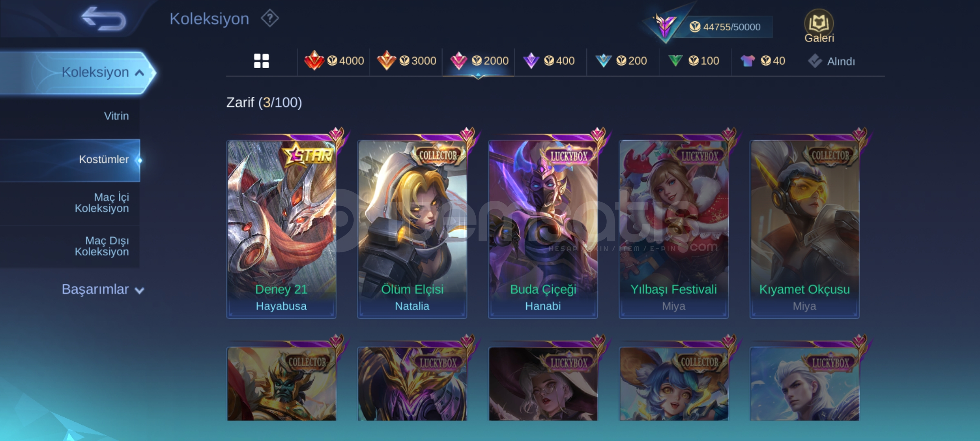Toggle the Alındı owned filter
This screenshot has width=980, height=441.
coord(831,61)
